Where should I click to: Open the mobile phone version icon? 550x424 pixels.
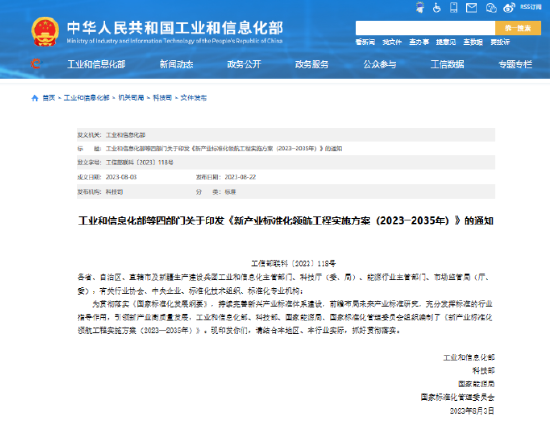454,7
